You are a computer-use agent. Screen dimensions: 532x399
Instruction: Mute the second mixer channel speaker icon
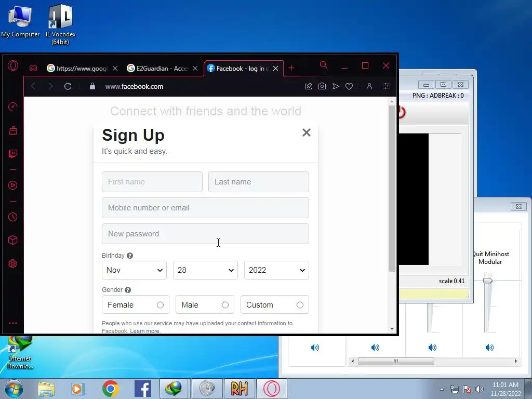tap(375, 348)
